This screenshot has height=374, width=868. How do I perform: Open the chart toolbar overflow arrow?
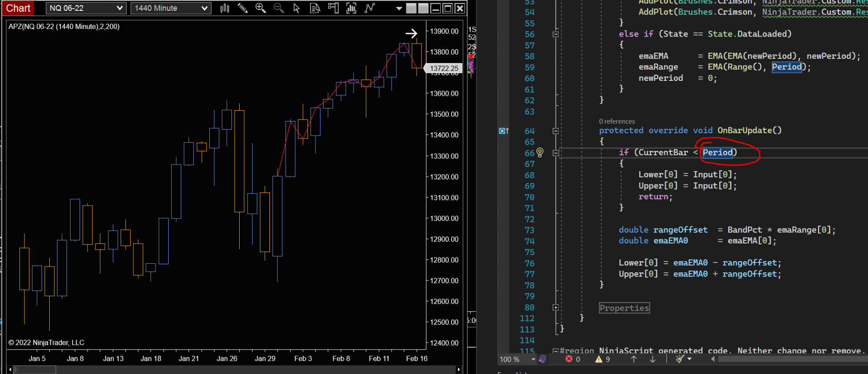(x=399, y=9)
